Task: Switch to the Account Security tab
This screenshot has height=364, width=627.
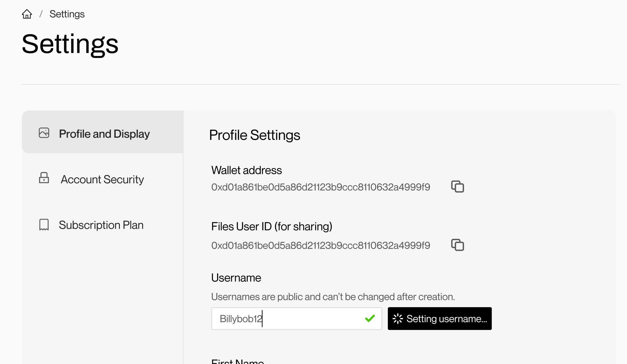Action: point(102,179)
